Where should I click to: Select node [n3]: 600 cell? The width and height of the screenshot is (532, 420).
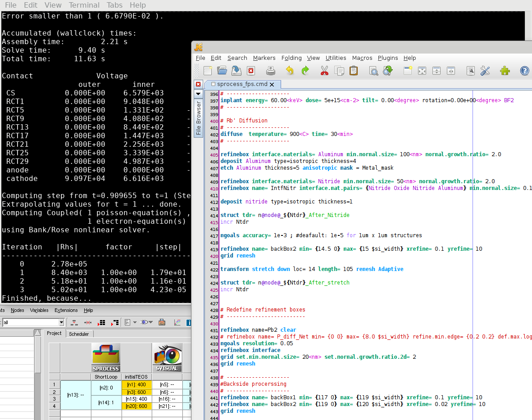tap(136, 392)
